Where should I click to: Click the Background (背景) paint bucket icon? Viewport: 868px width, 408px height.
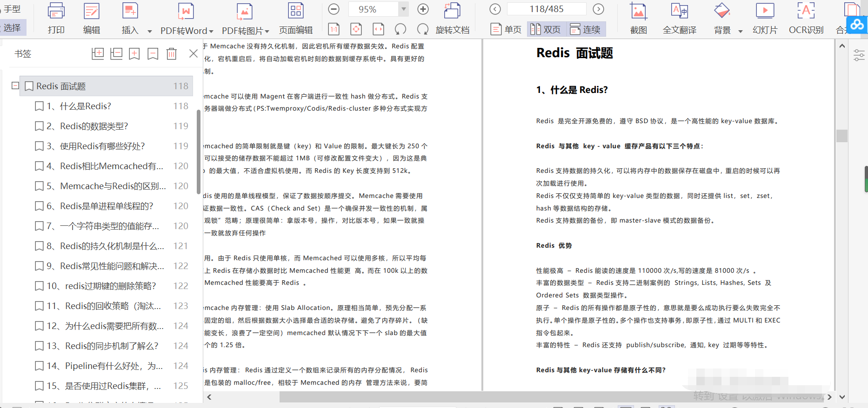[722, 11]
